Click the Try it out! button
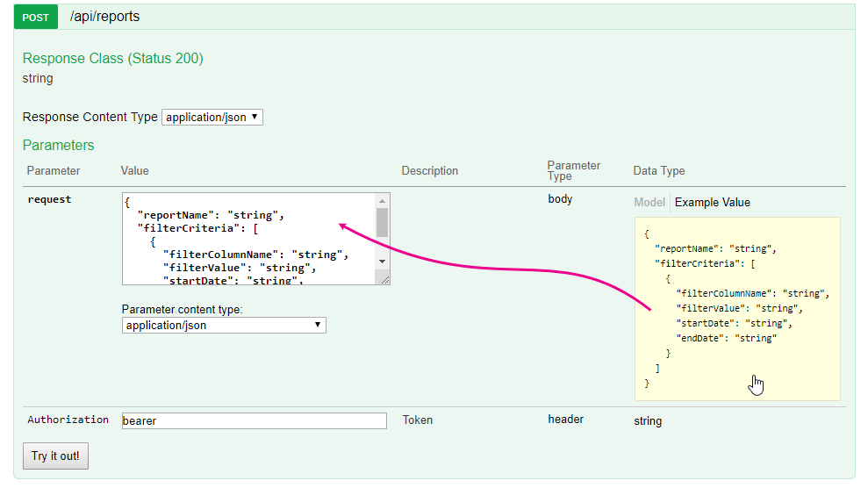The width and height of the screenshot is (868, 488). pos(55,456)
